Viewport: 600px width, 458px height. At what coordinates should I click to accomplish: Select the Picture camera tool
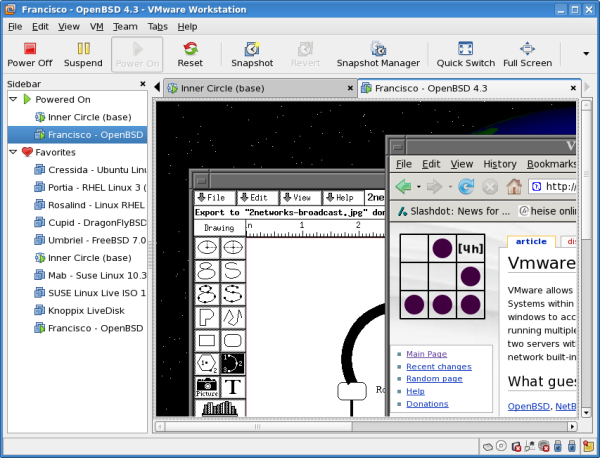click(x=207, y=387)
